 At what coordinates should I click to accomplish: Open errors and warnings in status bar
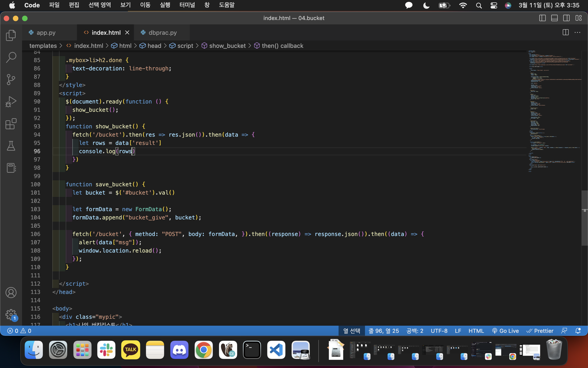[x=19, y=331]
